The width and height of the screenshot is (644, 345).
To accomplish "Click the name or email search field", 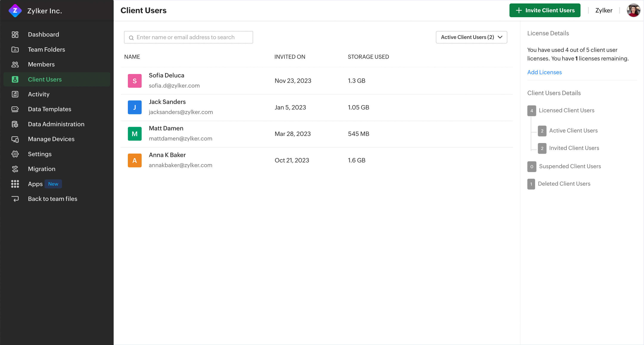I will click(x=189, y=37).
